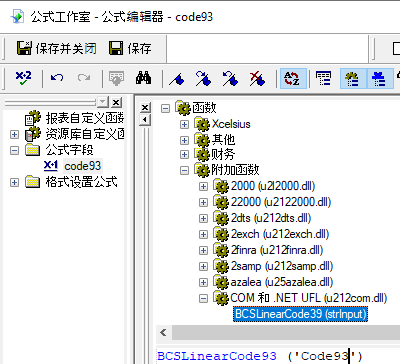Expand 2exch (u212exch.dll) node
400x364 pixels.
pyautogui.click(x=203, y=234)
